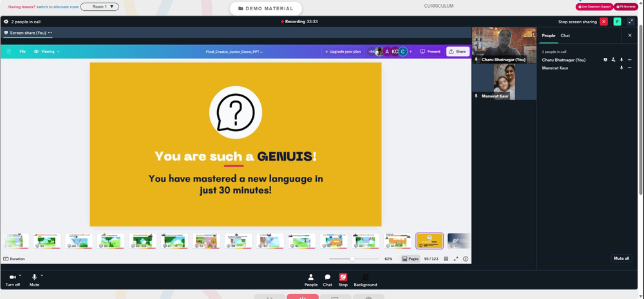Stop screen sharing with the red X
The height and width of the screenshot is (299, 644).
click(x=603, y=22)
